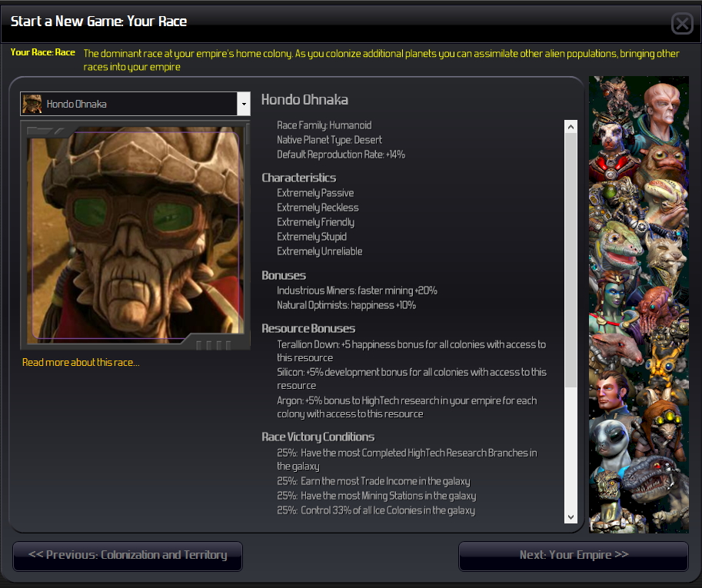
Task: Go back to Previous: Colonization and Territory
Action: [128, 555]
